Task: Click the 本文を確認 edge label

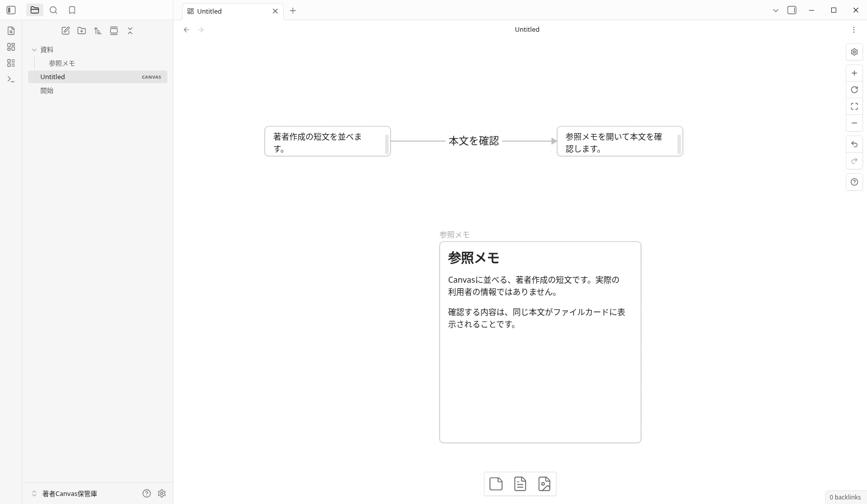Action: (x=474, y=141)
